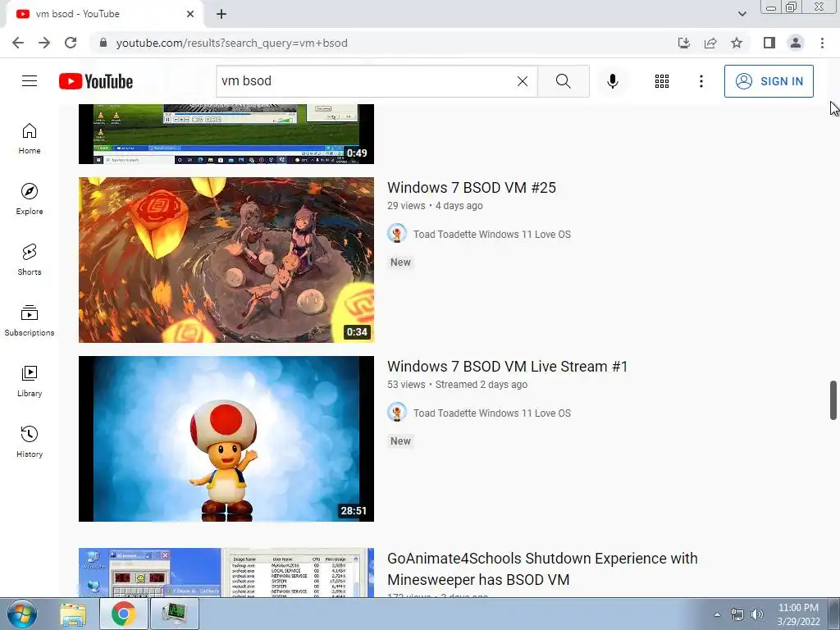Open Windows Explorer from taskbar
The height and width of the screenshot is (630, 840).
tap(73, 614)
